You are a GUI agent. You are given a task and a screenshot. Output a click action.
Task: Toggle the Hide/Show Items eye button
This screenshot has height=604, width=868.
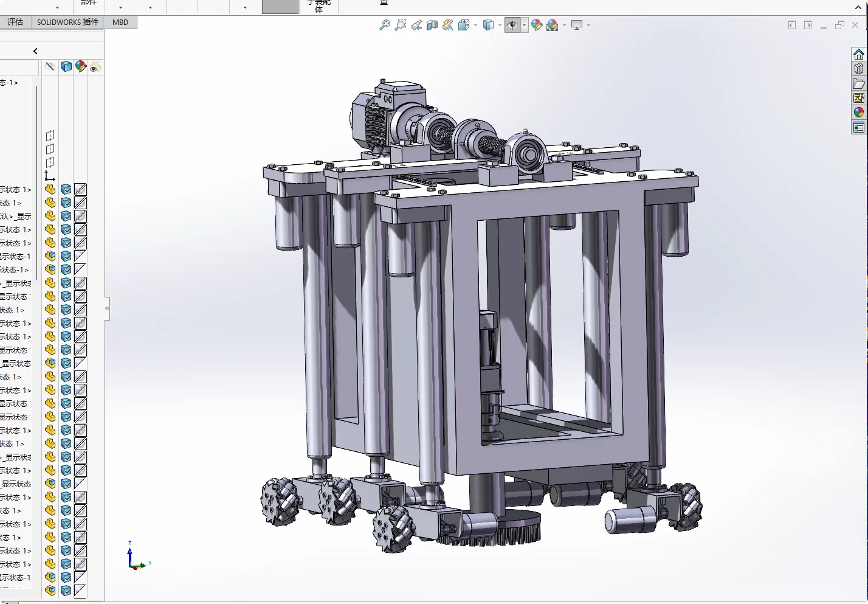[512, 25]
